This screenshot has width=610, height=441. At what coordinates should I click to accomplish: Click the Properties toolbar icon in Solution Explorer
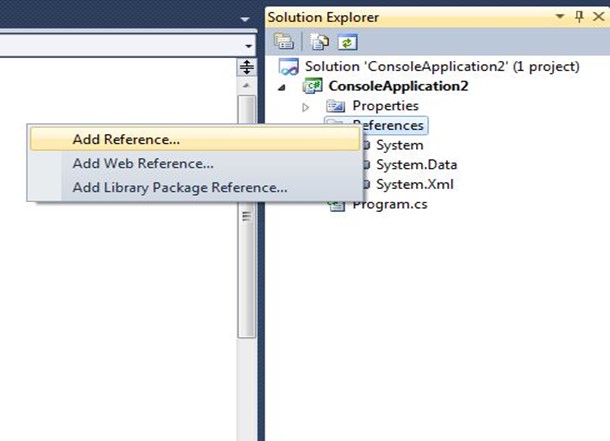pyautogui.click(x=284, y=41)
